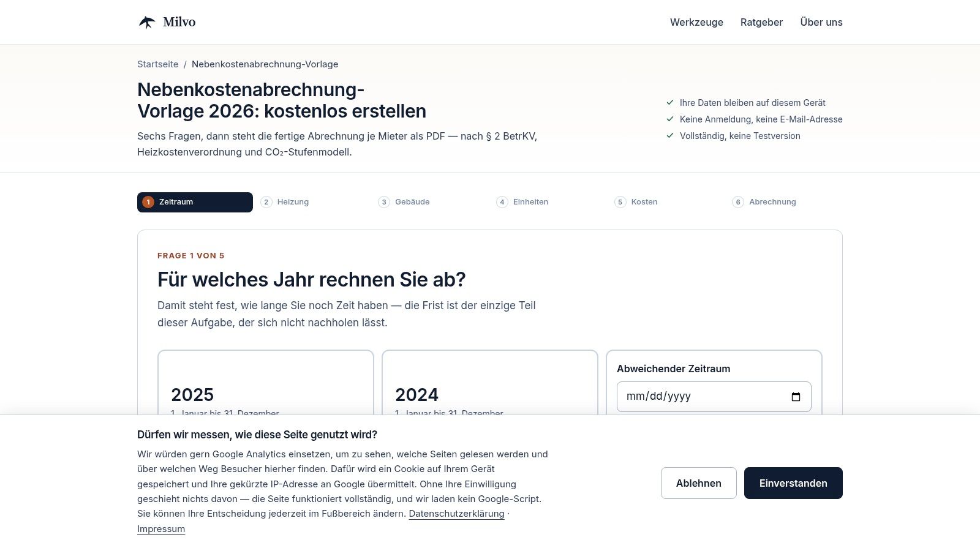Open the calendar picker icon in date field

[796, 397]
